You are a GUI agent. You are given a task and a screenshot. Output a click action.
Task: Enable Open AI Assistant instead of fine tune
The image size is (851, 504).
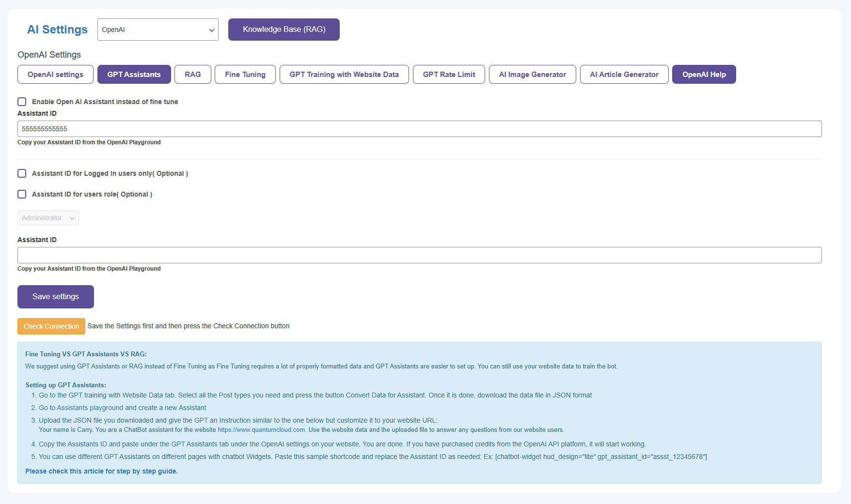point(22,102)
